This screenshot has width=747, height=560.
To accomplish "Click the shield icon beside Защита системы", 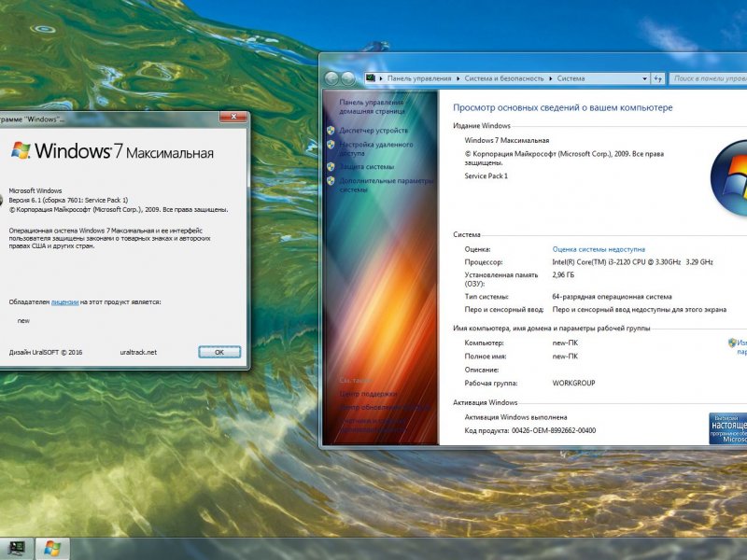I will [x=331, y=167].
